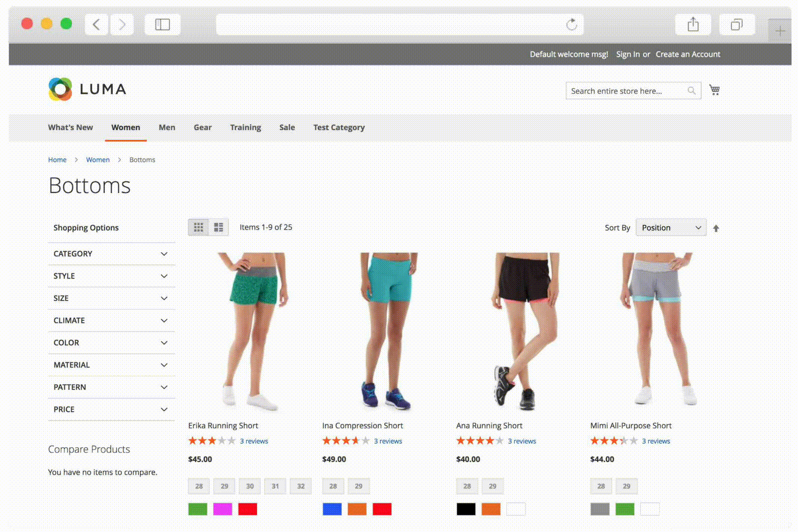
Task: Switch to grid view mode
Action: (199, 227)
